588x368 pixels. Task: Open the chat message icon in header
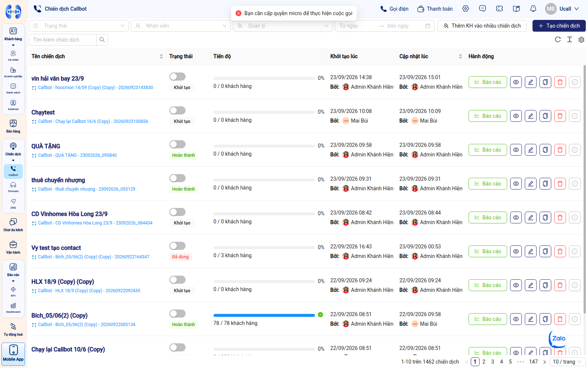(483, 8)
